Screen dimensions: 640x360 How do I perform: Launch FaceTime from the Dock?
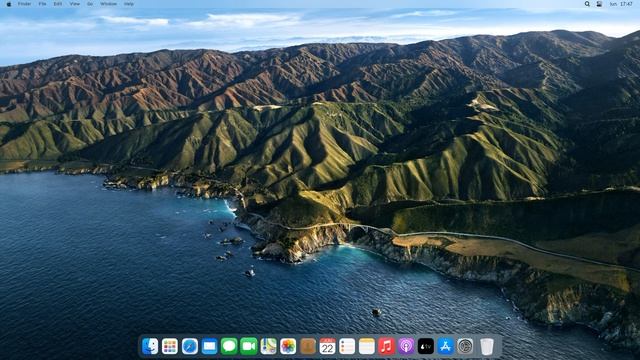pyautogui.click(x=249, y=347)
